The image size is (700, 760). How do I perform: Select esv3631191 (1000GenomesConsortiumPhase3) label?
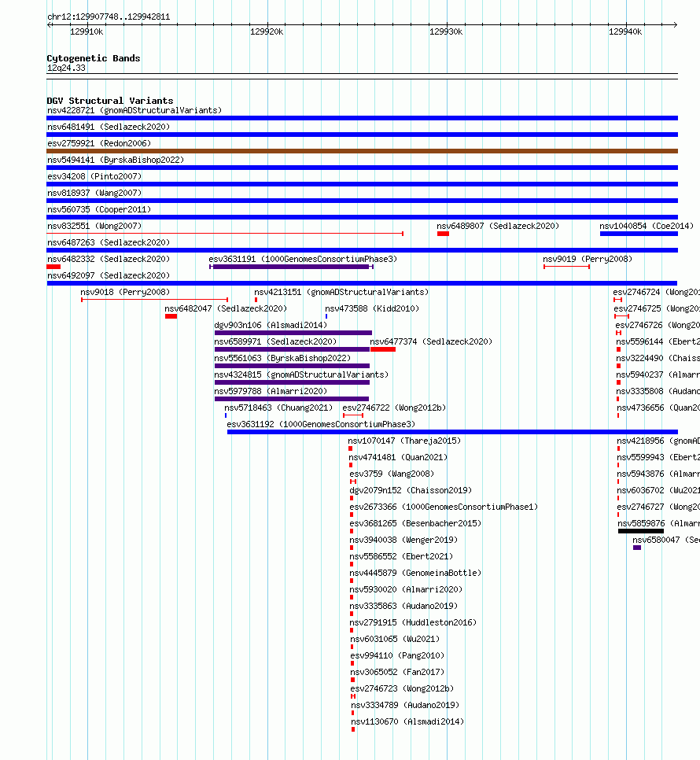pyautogui.click(x=303, y=259)
